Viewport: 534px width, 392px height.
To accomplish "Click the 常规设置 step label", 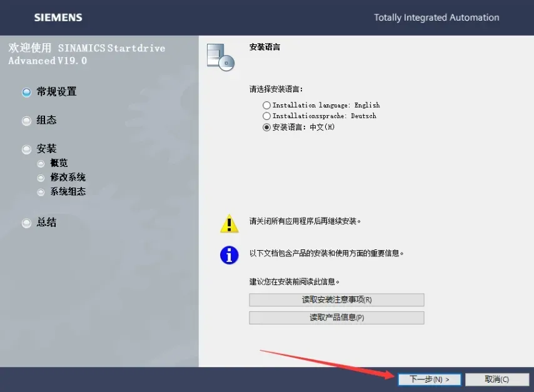I will pos(56,92).
